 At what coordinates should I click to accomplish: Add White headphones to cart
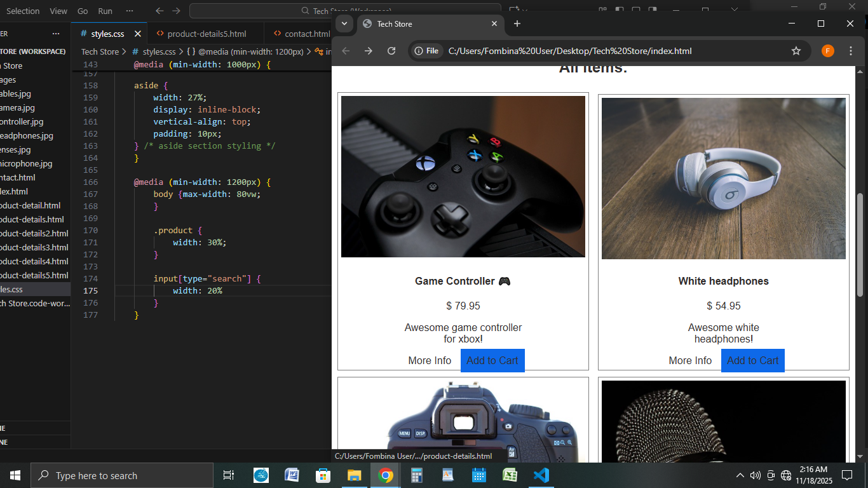click(753, 360)
